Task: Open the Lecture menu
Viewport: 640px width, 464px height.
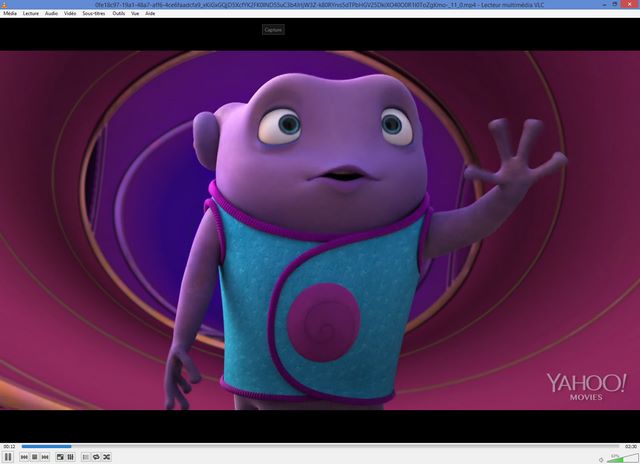Action: (x=31, y=15)
